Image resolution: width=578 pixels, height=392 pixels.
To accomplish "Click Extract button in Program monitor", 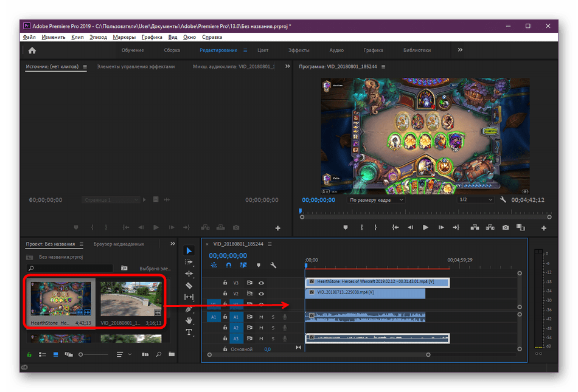I will point(490,227).
